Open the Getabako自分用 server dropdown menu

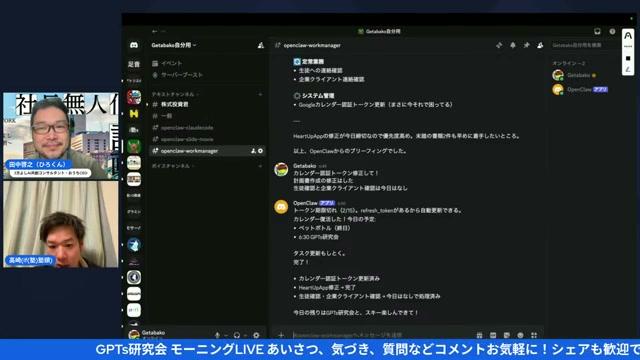click(x=173, y=45)
